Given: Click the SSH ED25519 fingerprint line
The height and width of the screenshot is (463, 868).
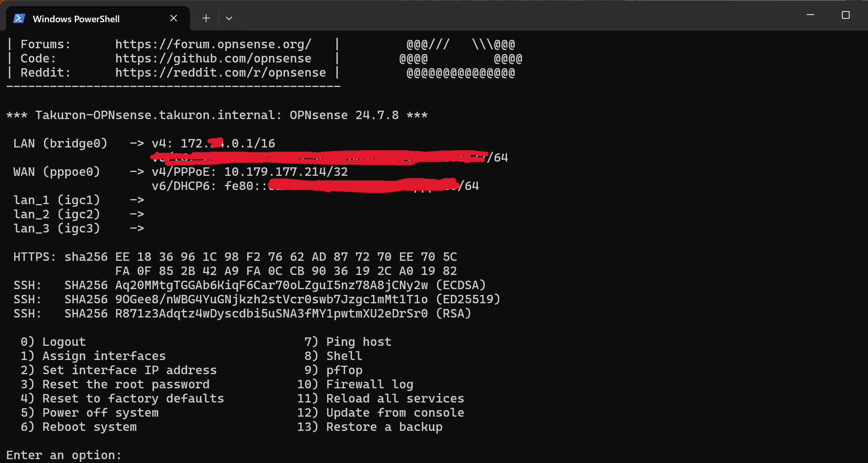Looking at the screenshot, I should pyautogui.click(x=257, y=299).
